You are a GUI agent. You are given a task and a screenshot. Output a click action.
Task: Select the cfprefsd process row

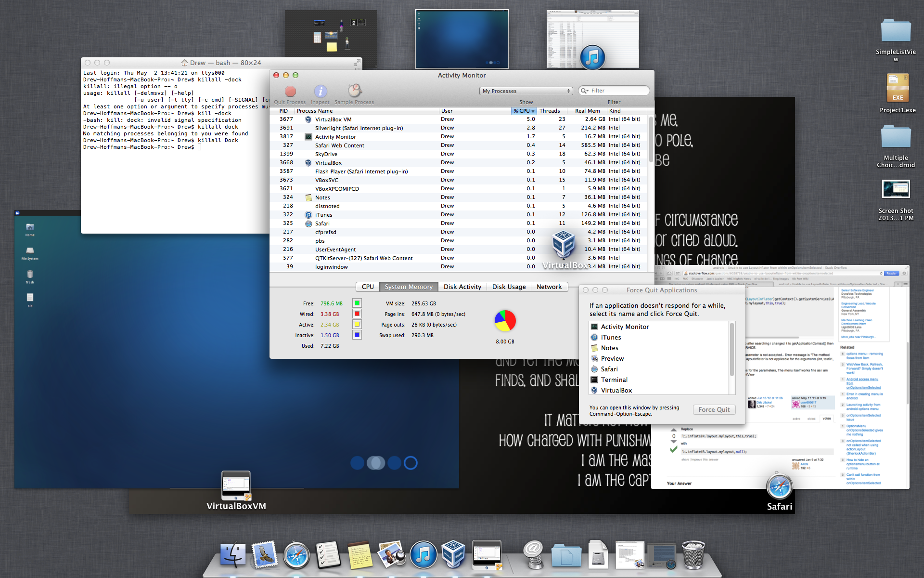(459, 232)
